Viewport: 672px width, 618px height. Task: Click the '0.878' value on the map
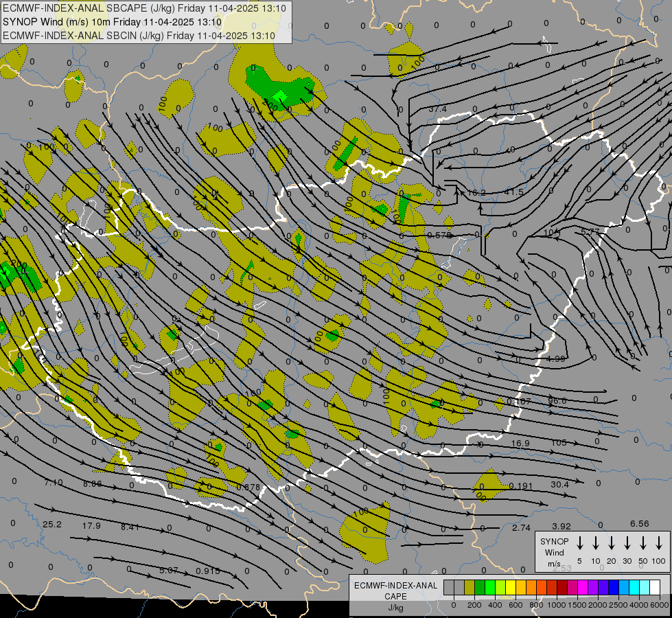point(248,487)
